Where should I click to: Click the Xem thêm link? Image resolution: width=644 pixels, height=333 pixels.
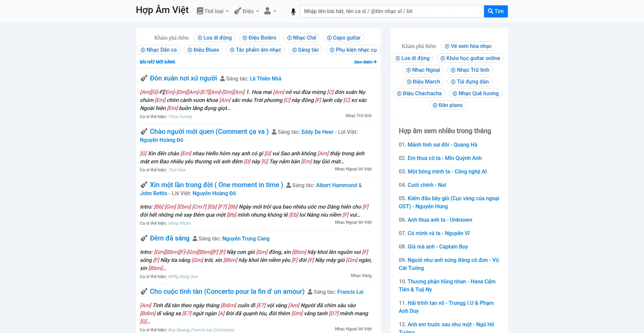click(x=365, y=62)
